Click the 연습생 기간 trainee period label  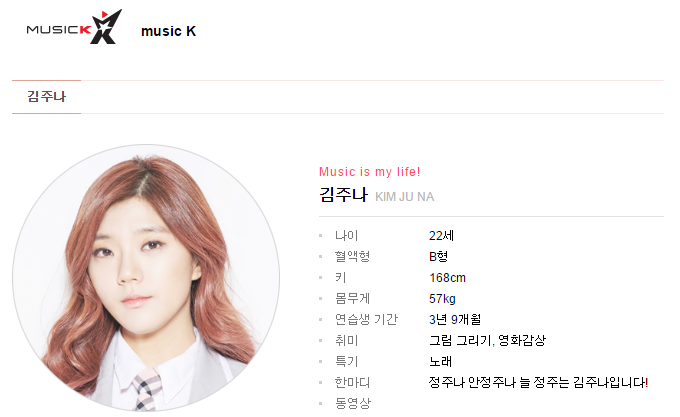tap(366, 319)
